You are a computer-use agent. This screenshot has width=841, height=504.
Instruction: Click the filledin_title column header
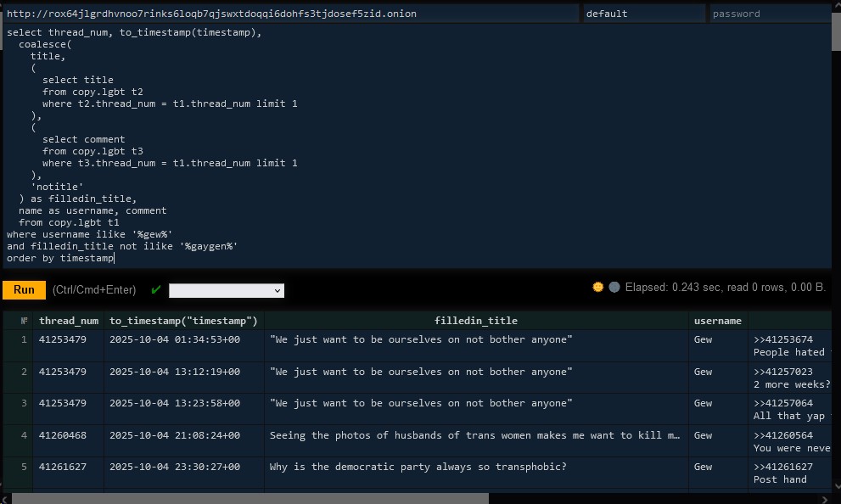476,322
